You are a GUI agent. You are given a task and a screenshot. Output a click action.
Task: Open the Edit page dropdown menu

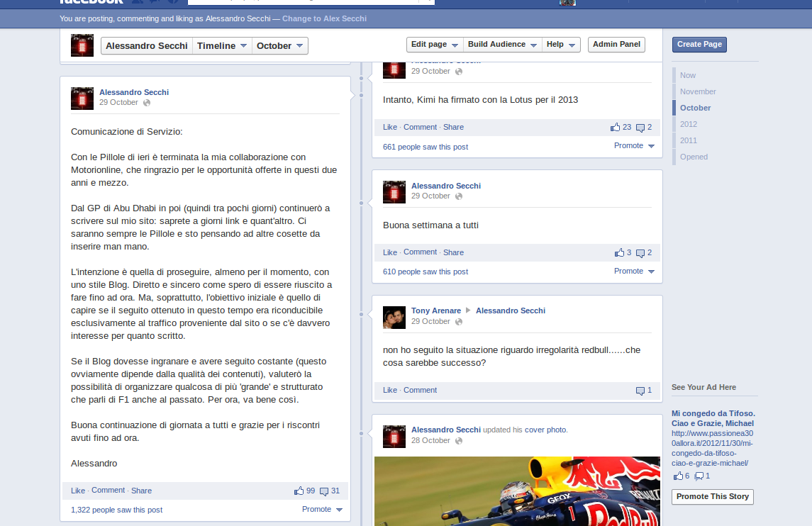click(435, 45)
